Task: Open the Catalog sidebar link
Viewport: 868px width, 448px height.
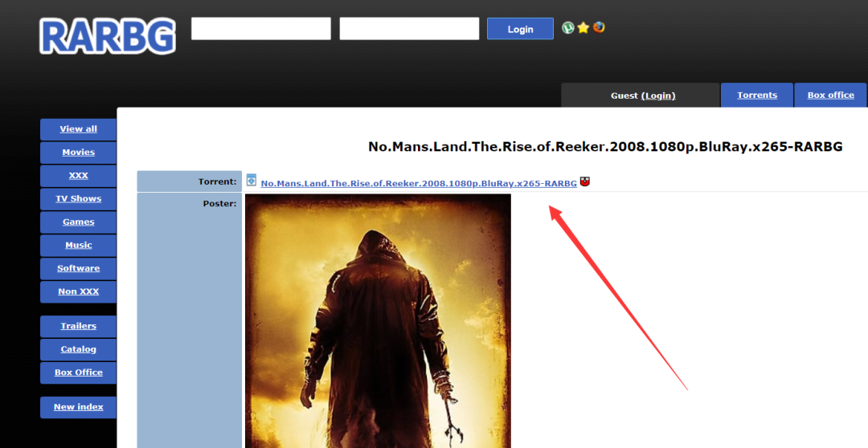Action: [x=78, y=349]
